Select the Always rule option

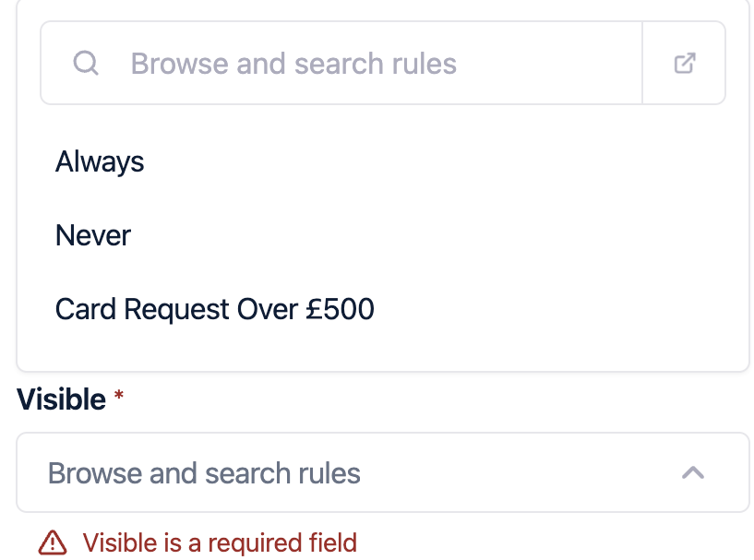click(x=100, y=162)
